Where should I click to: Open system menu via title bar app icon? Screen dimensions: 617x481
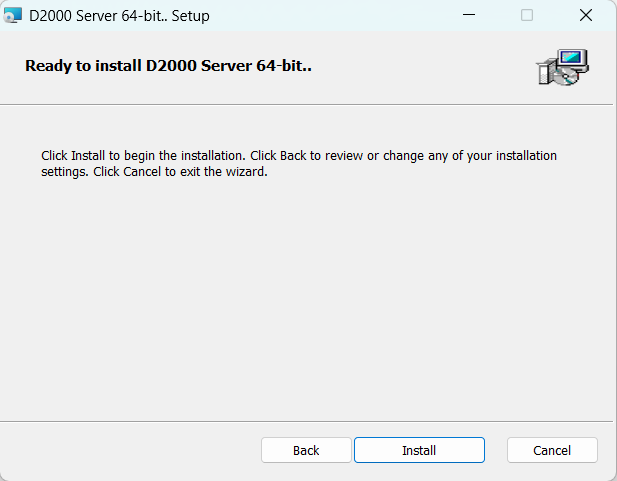coord(13,16)
